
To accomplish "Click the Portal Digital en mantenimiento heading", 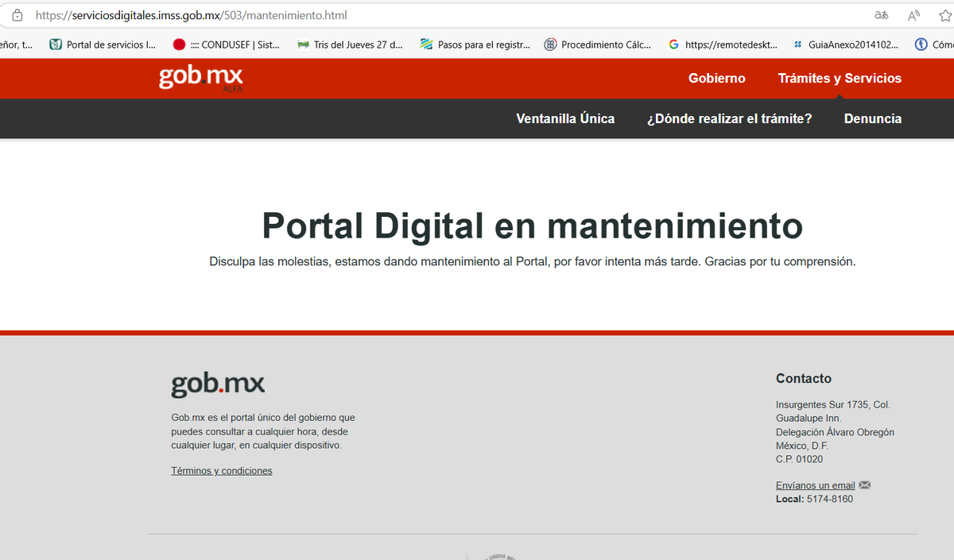I will [x=532, y=226].
